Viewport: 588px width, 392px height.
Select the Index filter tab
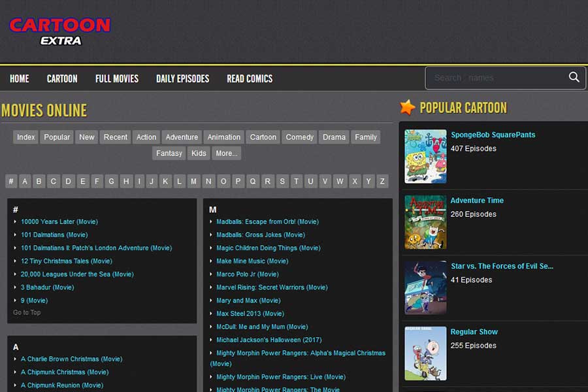pos(26,137)
